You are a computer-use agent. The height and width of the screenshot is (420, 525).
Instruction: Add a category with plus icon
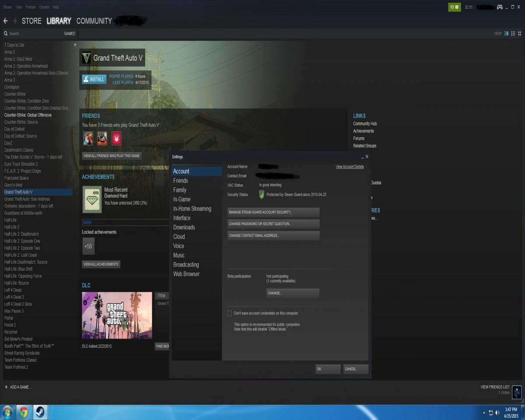click(75, 45)
